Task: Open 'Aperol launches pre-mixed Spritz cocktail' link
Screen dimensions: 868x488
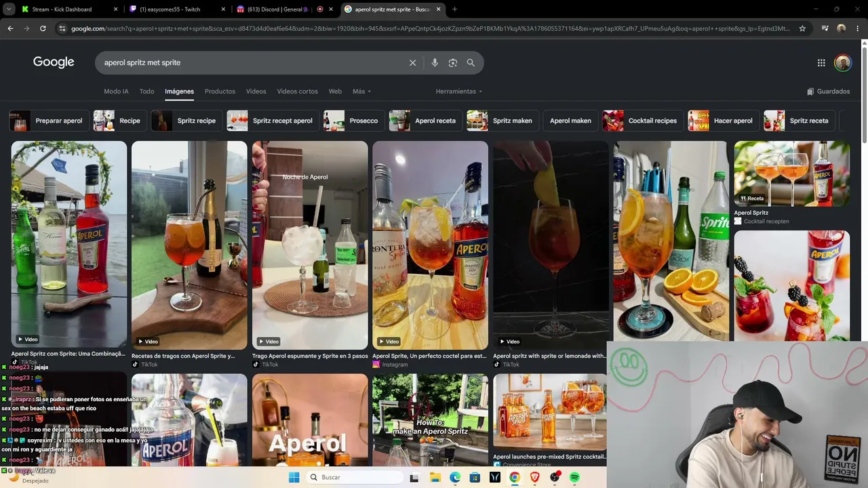Action: (x=550, y=456)
